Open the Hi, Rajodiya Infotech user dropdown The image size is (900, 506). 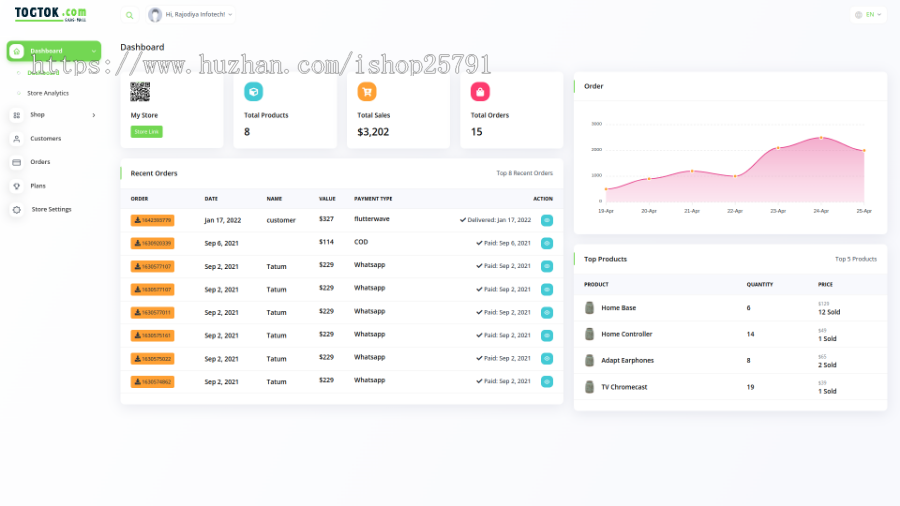[x=191, y=15]
